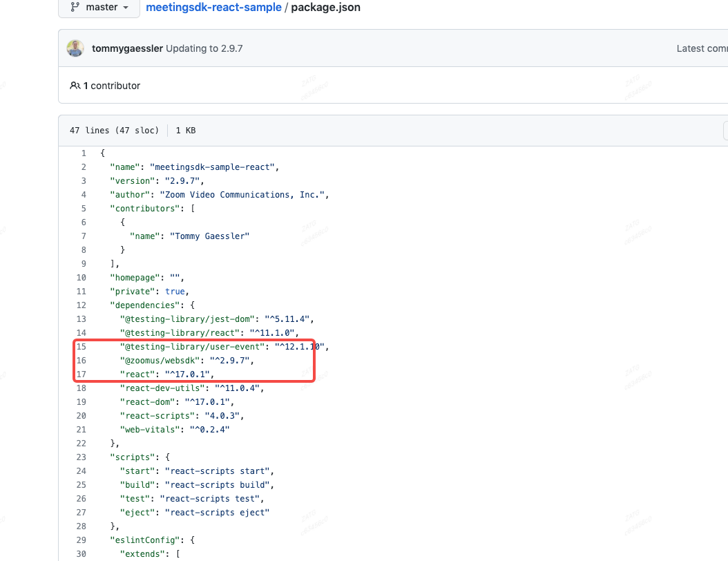This screenshot has height=561, width=728.
Task: Click the "react-dev-utils" dependency key
Action: 162,388
